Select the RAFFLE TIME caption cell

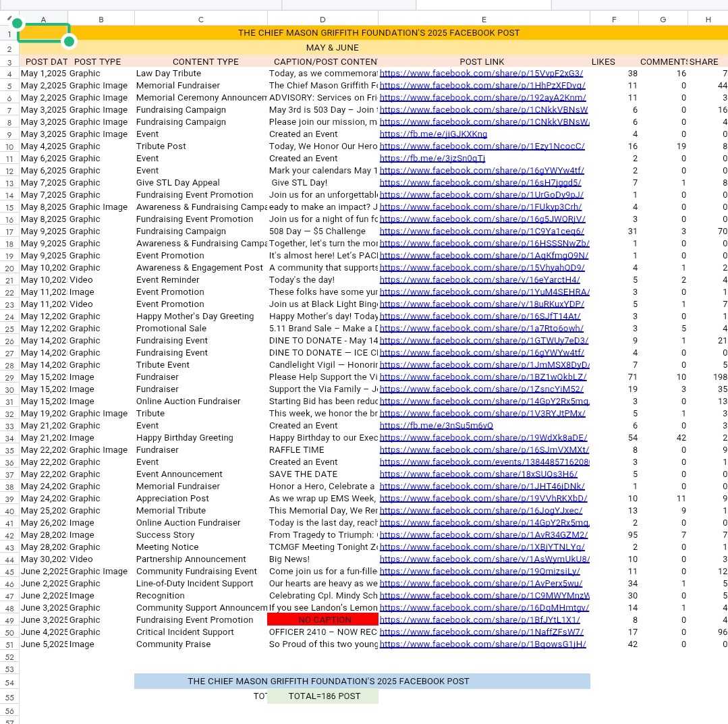(x=323, y=449)
